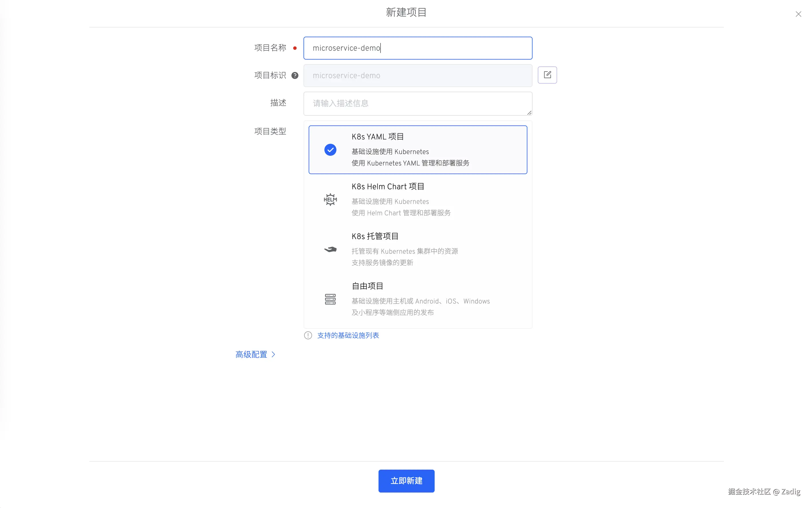Expand 高级配置 advanced settings
Screen dimensions: 812x508
pyautogui.click(x=251, y=355)
